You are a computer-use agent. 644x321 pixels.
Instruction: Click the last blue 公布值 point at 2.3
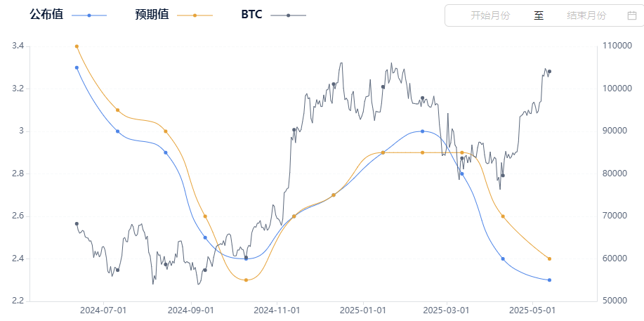click(549, 280)
